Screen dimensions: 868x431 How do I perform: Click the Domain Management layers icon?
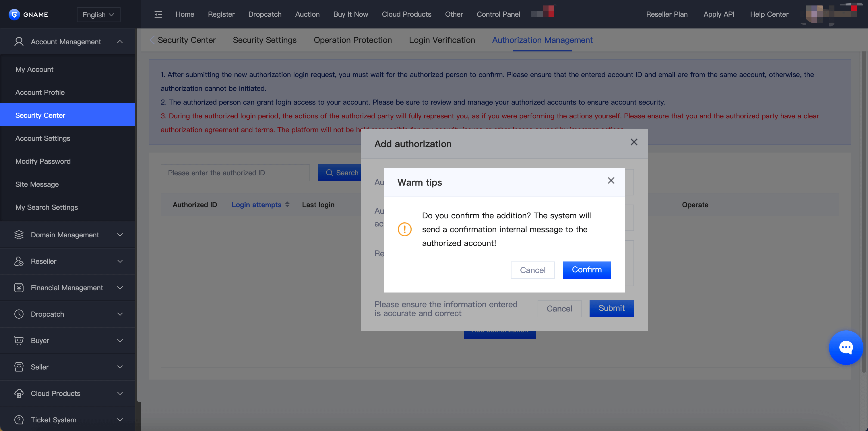tap(19, 235)
